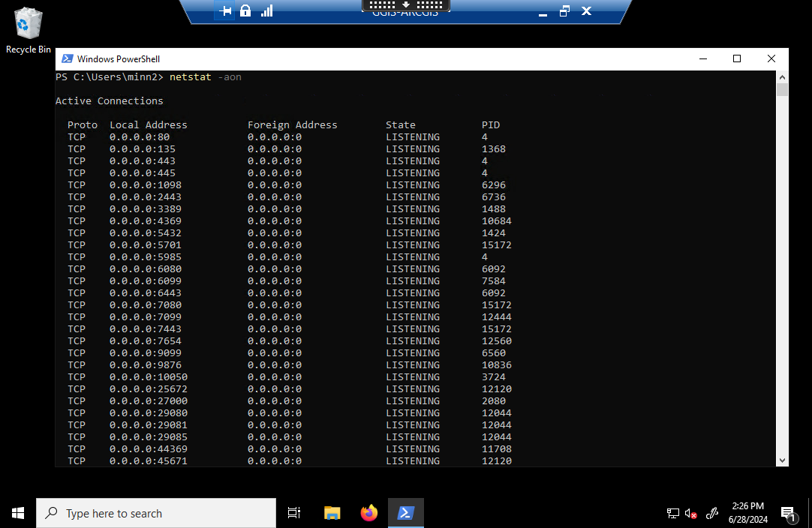Show connection signal strength info
The width and height of the screenshot is (812, 528).
tap(266, 11)
